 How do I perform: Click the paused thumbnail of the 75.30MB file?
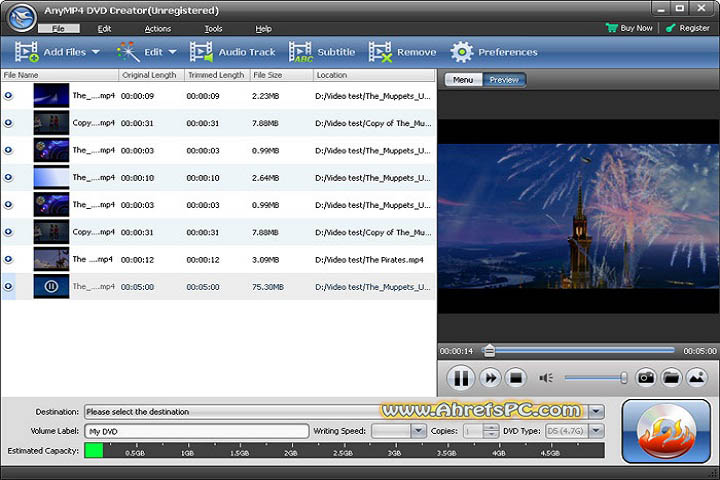(x=51, y=286)
